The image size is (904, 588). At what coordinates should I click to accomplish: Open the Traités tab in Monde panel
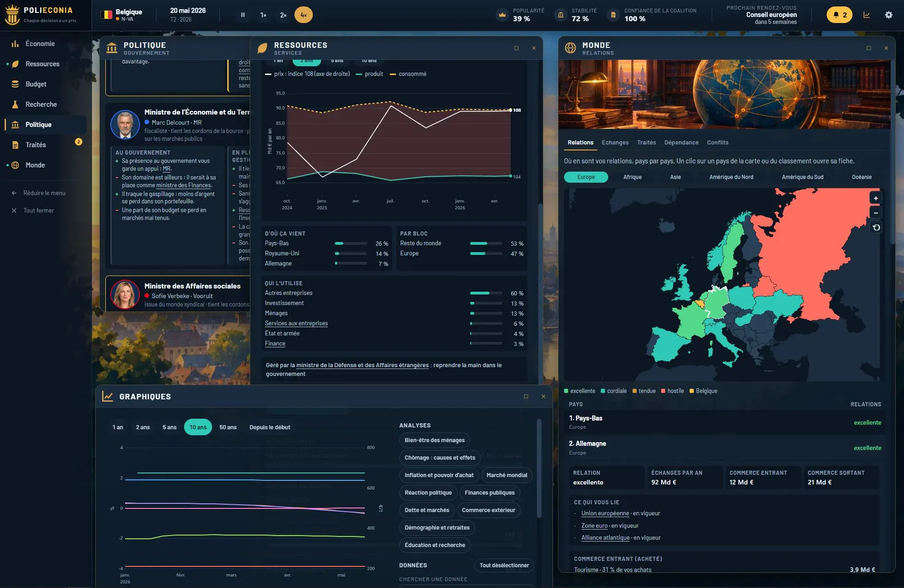pos(646,143)
